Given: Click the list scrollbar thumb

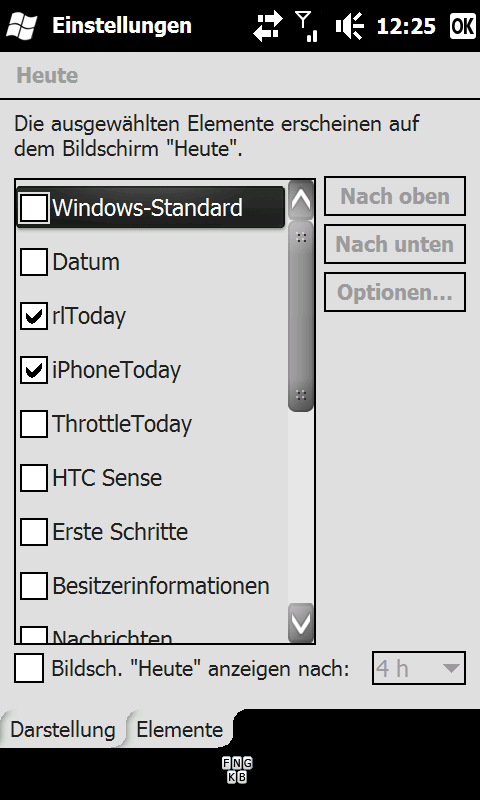Looking at the screenshot, I should pos(301,316).
